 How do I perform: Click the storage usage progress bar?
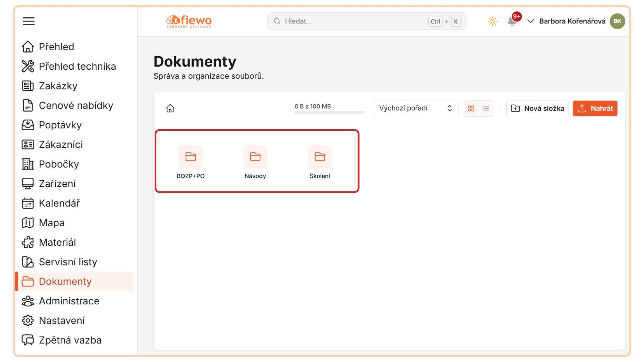pyautogui.click(x=329, y=113)
